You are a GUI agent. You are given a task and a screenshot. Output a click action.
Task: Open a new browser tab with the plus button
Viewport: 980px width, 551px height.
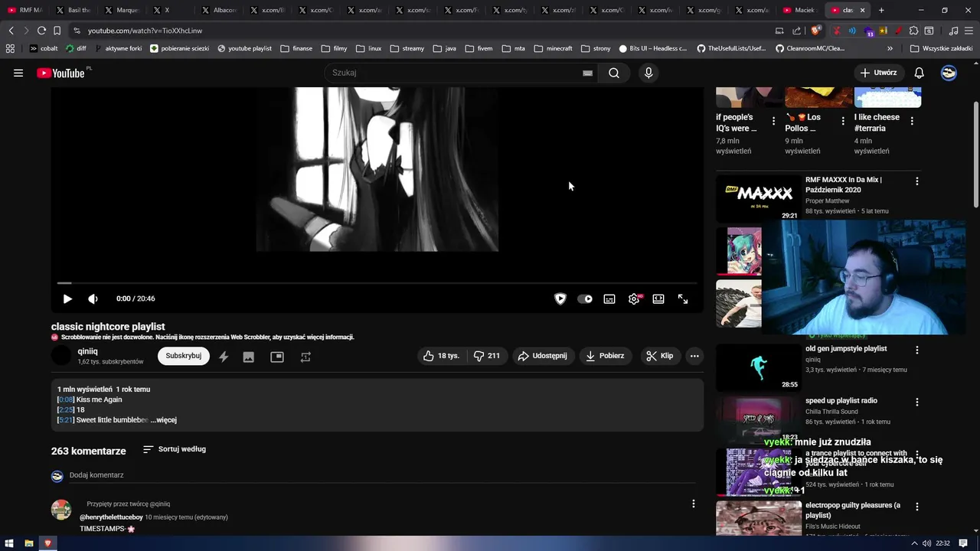pos(881,10)
